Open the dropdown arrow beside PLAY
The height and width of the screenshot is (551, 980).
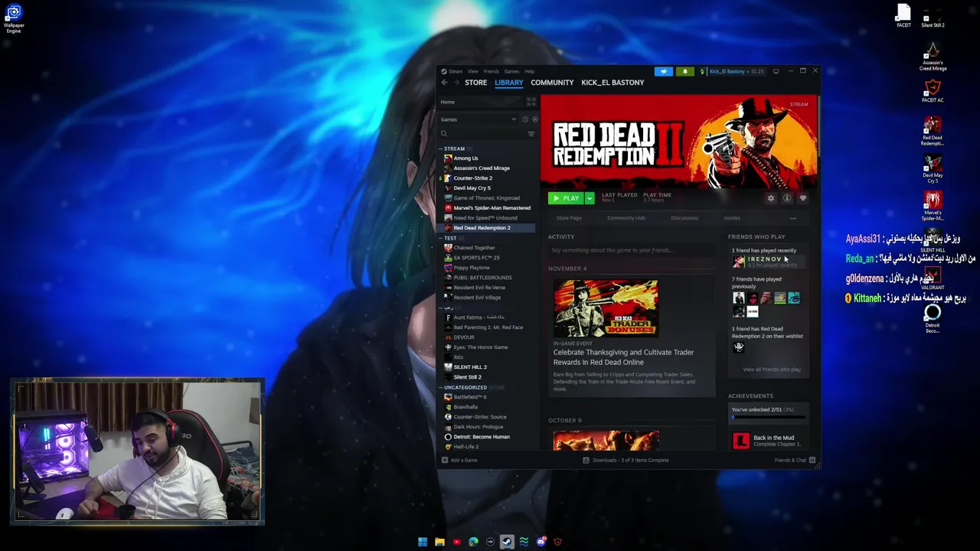pos(590,198)
